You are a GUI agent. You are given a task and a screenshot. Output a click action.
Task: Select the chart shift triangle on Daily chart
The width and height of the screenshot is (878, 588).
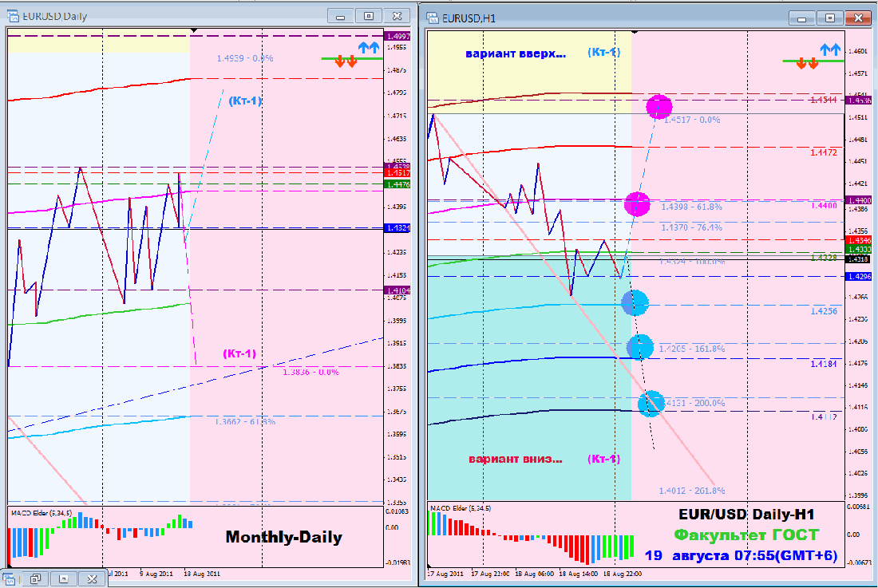[x=194, y=30]
